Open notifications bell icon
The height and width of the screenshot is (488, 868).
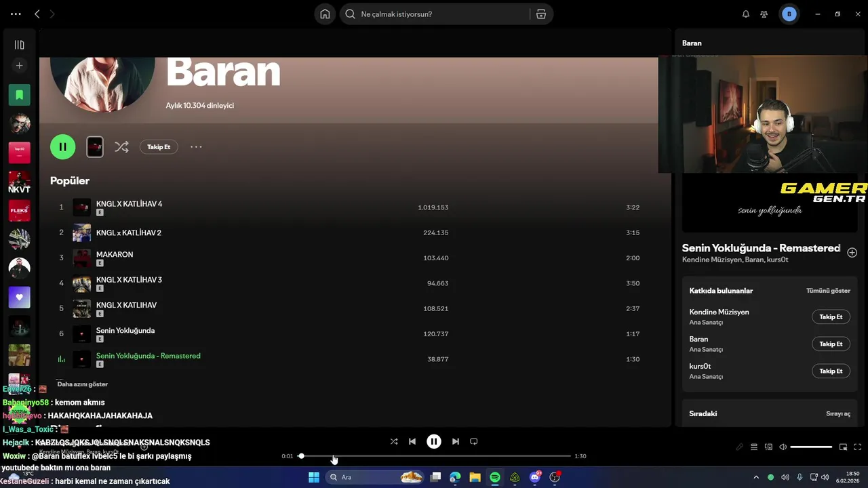tap(746, 14)
